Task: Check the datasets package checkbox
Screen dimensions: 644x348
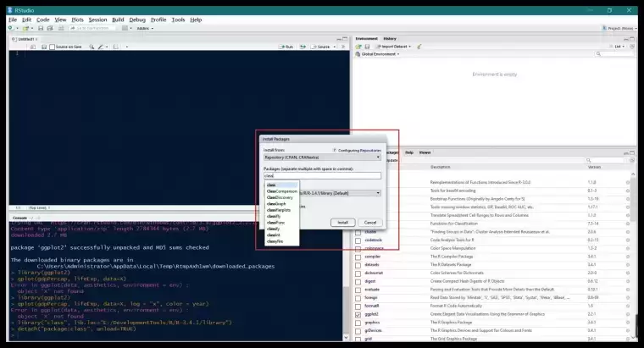Action: (x=358, y=266)
